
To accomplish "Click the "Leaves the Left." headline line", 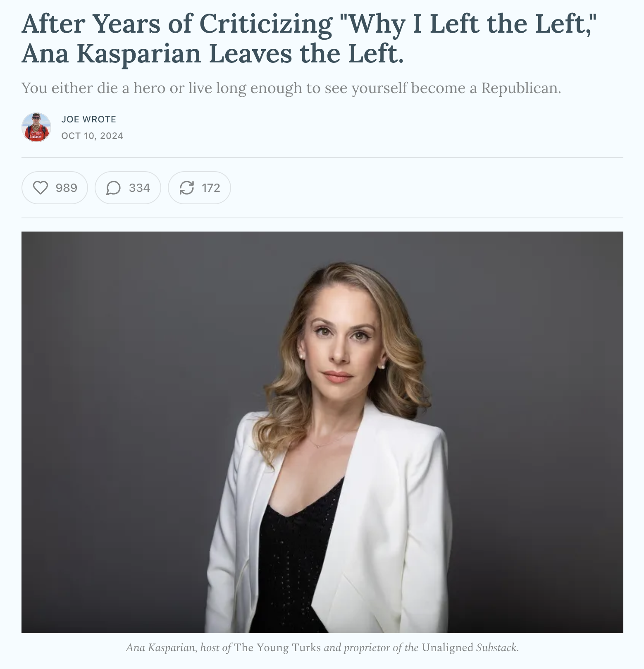I will pos(306,54).
